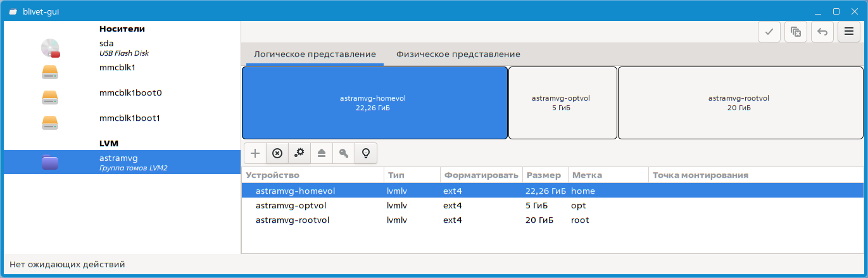The height and width of the screenshot is (278, 868).
Task: Open the hamburger main menu
Action: 848,32
